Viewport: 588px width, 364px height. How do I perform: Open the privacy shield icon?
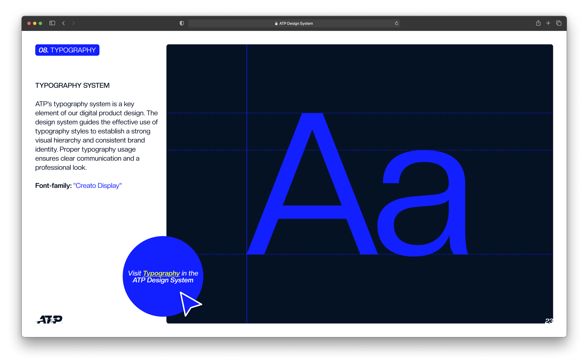point(182,23)
